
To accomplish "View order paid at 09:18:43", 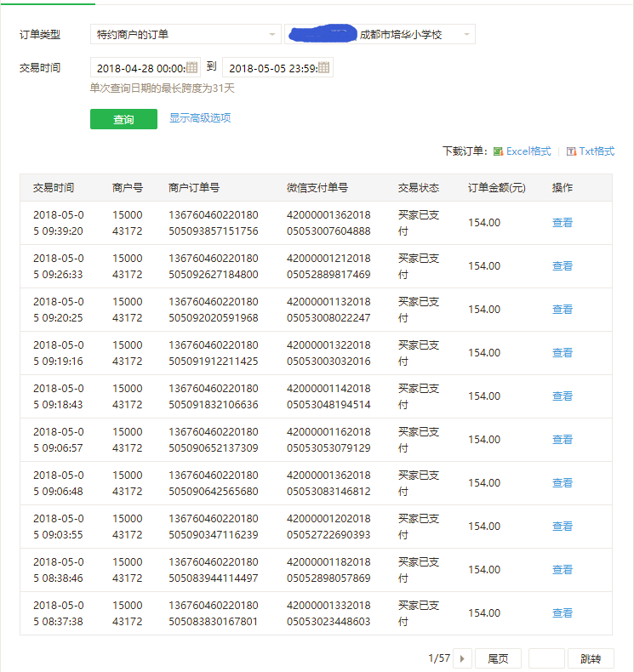I will [563, 396].
